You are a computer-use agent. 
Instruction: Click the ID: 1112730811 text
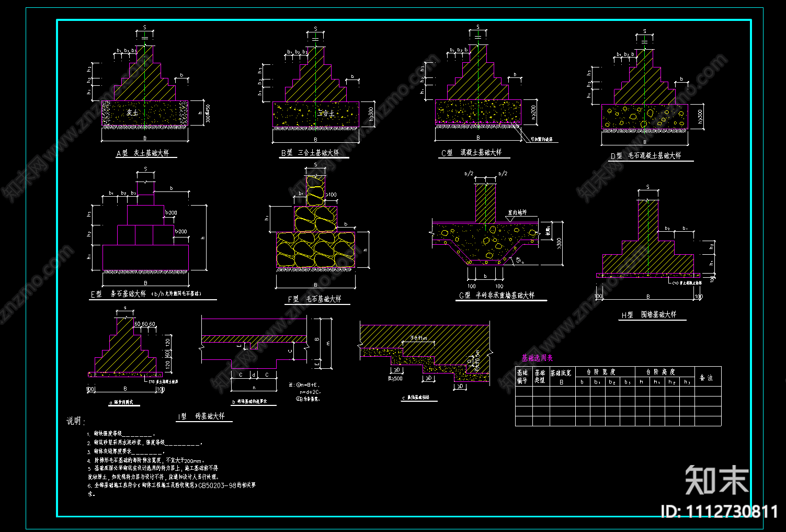[719, 511]
